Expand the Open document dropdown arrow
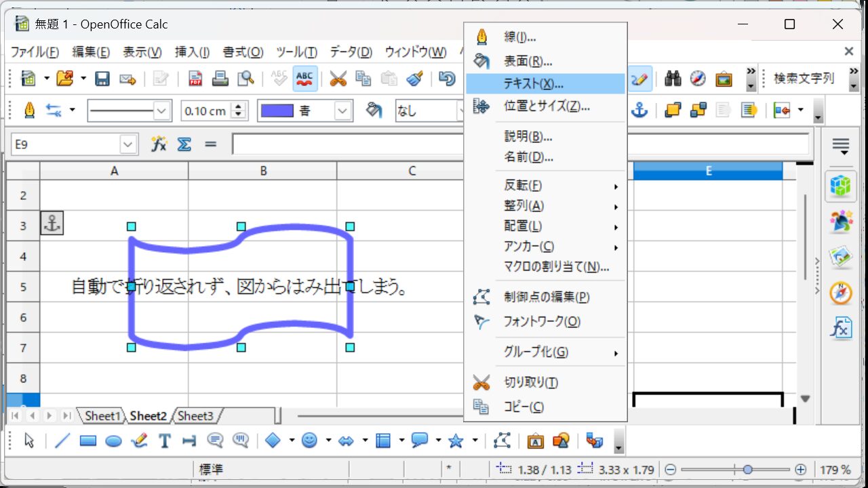 coord(83,79)
